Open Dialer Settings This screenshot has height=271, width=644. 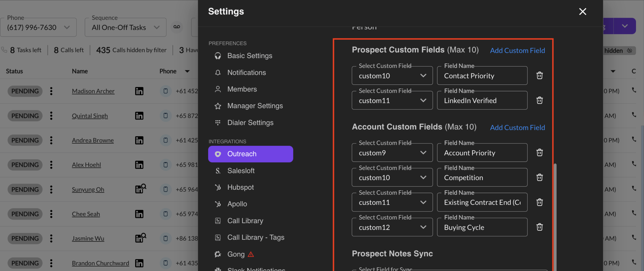pos(250,123)
